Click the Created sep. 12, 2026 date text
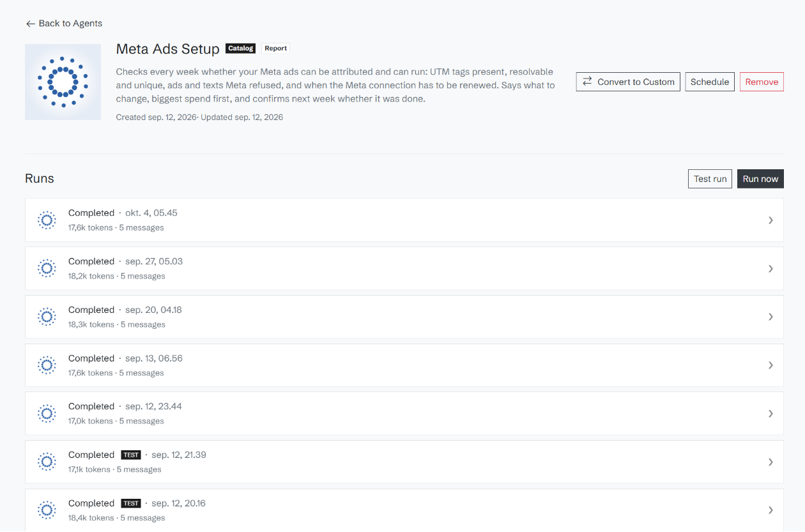Screen dimensions: 805x532 [157, 118]
